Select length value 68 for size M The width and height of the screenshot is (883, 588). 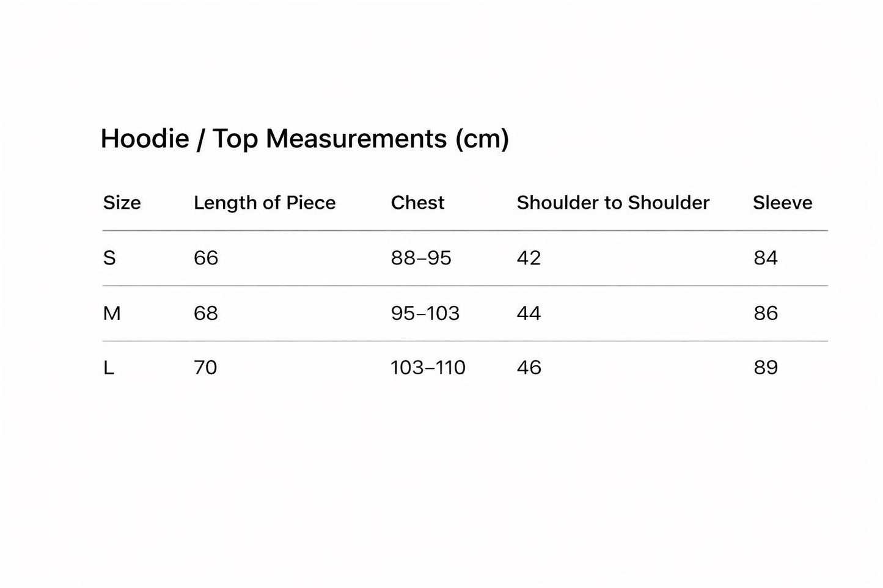[x=206, y=313]
